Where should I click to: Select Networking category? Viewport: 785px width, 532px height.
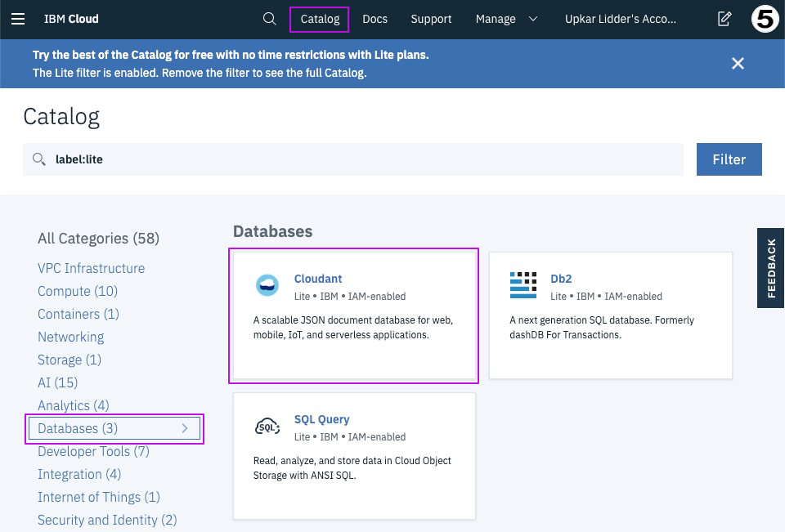click(x=71, y=337)
